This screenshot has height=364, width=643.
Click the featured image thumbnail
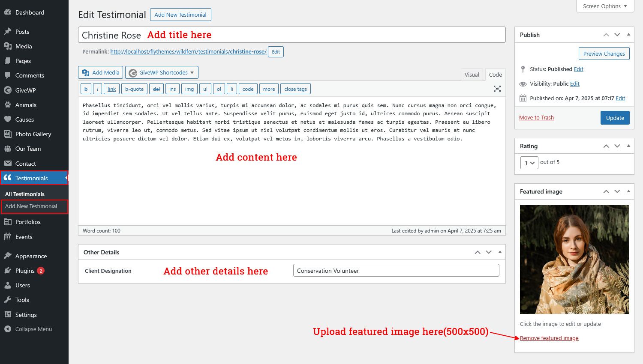coord(574,260)
